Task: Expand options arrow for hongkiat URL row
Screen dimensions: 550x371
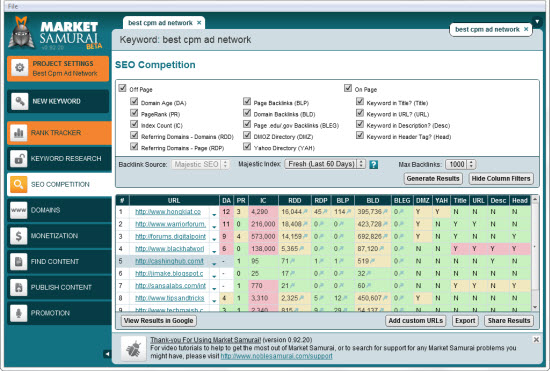Action: coord(214,214)
